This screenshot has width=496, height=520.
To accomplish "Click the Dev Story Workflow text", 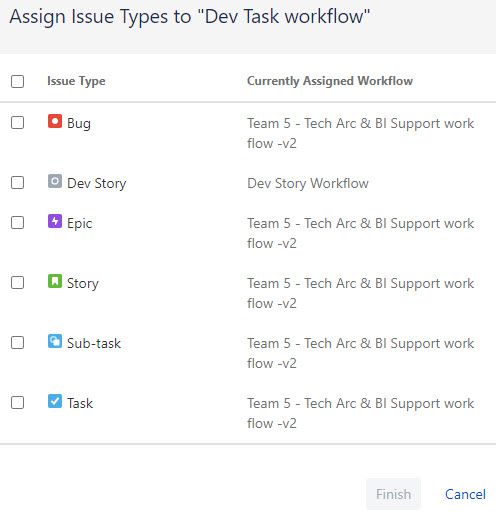I will click(x=308, y=183).
